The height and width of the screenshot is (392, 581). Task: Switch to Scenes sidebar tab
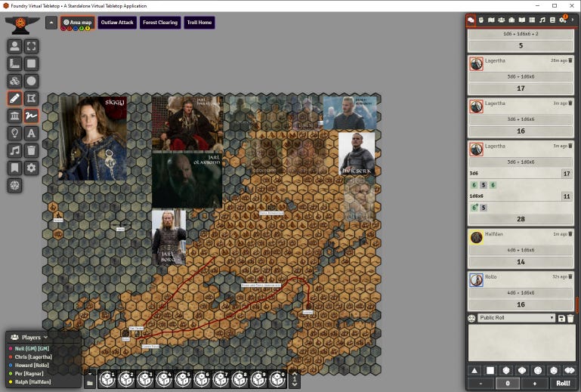[x=491, y=20]
